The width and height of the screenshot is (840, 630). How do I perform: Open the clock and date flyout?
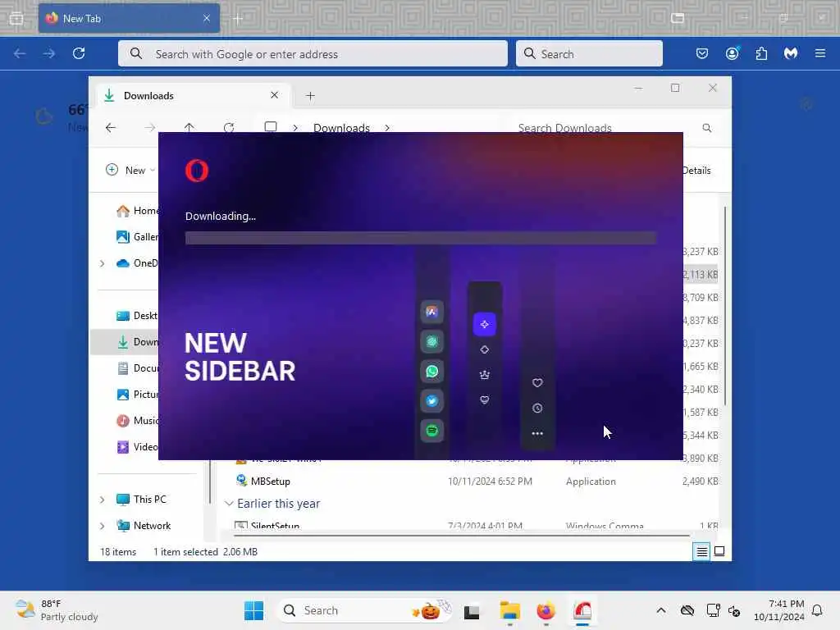(x=779, y=610)
